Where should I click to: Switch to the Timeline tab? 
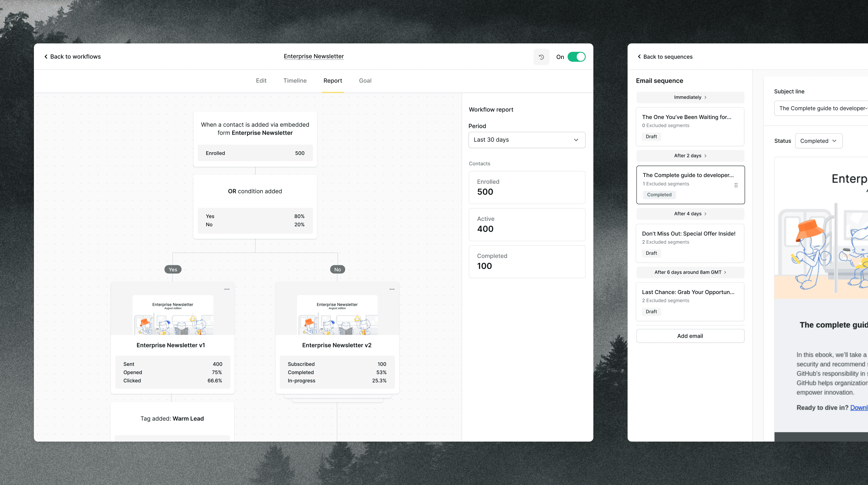295,81
